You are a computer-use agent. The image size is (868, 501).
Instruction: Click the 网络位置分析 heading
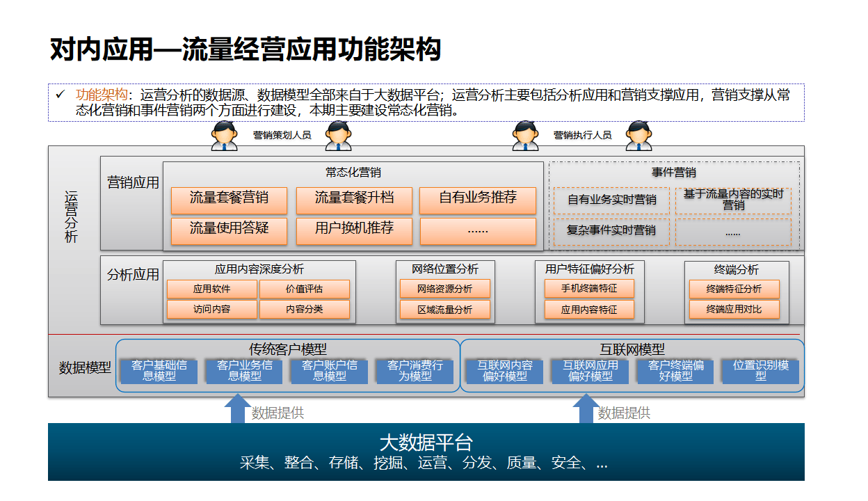[x=445, y=269]
